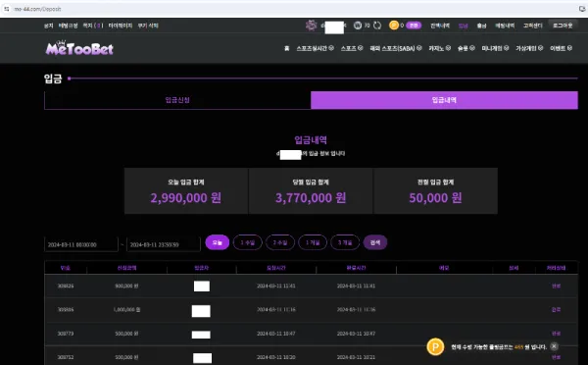Expand the 스포츠 menu dropdown
588x365 pixels.
352,48
